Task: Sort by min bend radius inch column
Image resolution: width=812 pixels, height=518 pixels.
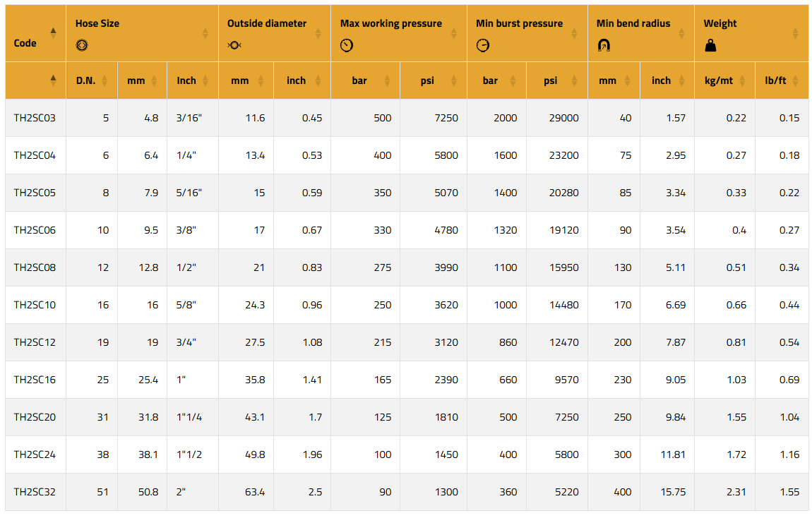Action: 681,80
